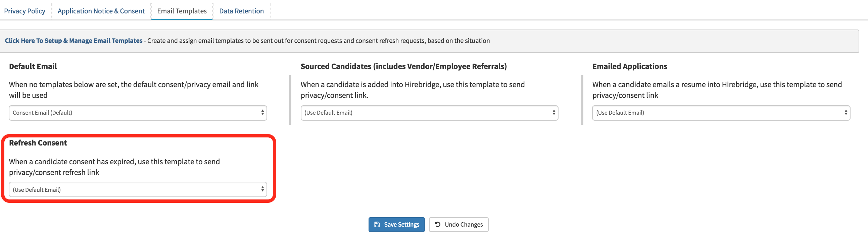Click the floppy disk icon on Save Settings
This screenshot has width=868, height=236.
pyautogui.click(x=377, y=225)
